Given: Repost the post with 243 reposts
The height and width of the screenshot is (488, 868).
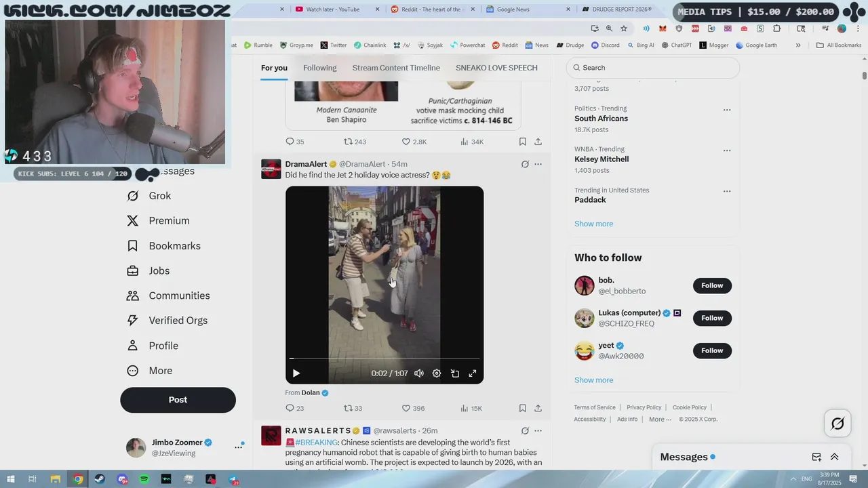Looking at the screenshot, I should coord(355,142).
